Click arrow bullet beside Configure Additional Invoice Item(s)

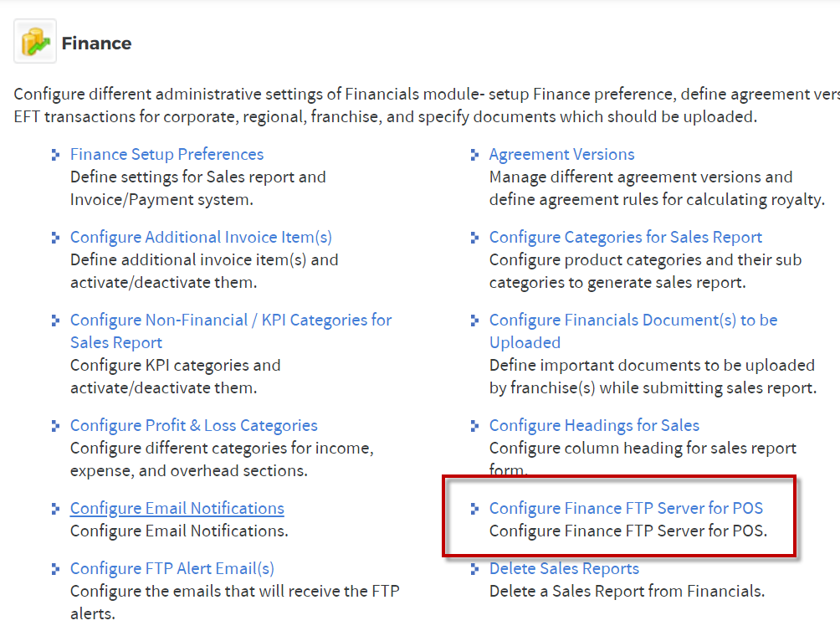click(55, 238)
